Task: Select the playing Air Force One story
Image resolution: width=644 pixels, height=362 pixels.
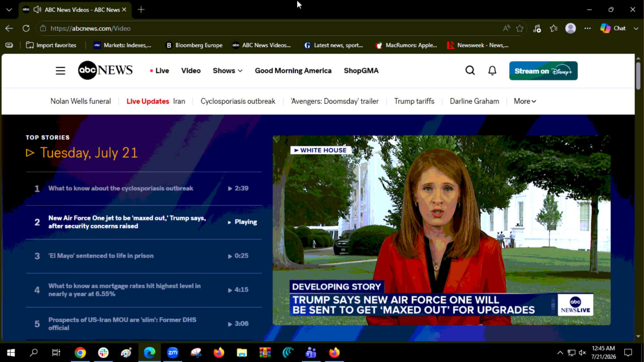Action: (144, 222)
